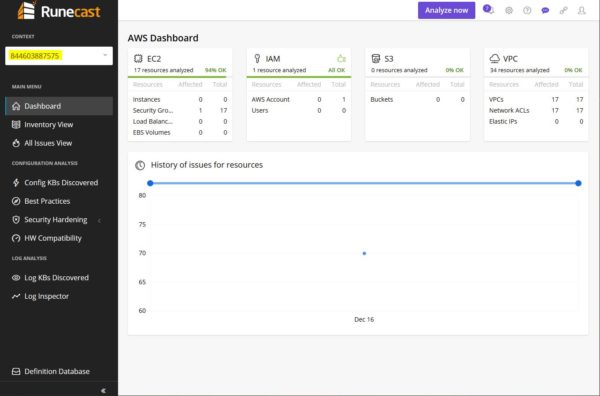Viewport: 600px width, 396px height.
Task: Open Definition Database menu item
Action: pos(59,372)
